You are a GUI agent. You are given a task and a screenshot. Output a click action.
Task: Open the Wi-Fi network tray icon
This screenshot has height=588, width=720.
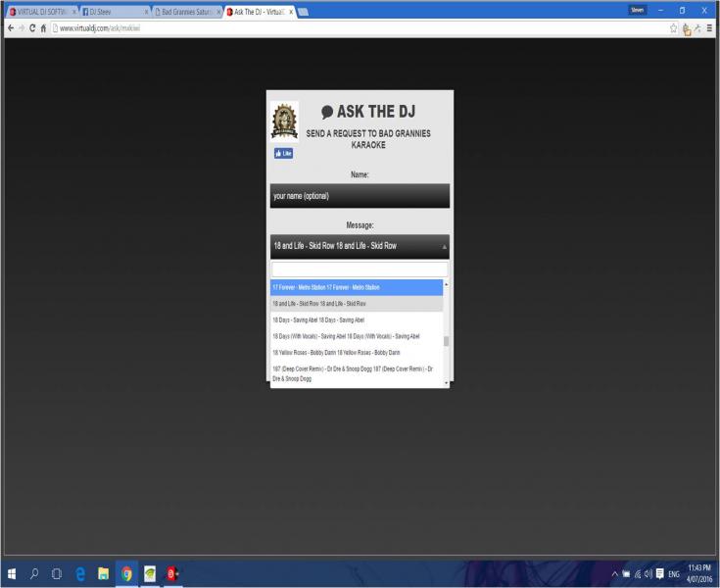click(x=638, y=573)
